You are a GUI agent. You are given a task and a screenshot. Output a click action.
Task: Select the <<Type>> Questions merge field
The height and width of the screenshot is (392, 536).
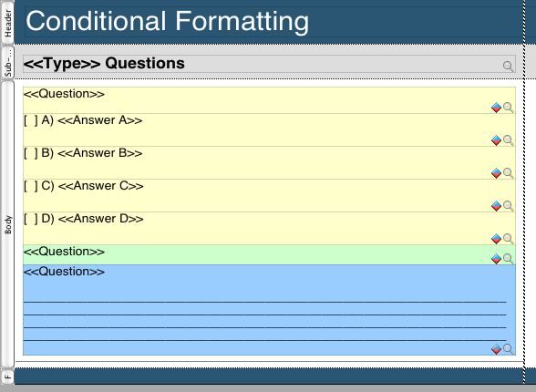(x=269, y=64)
